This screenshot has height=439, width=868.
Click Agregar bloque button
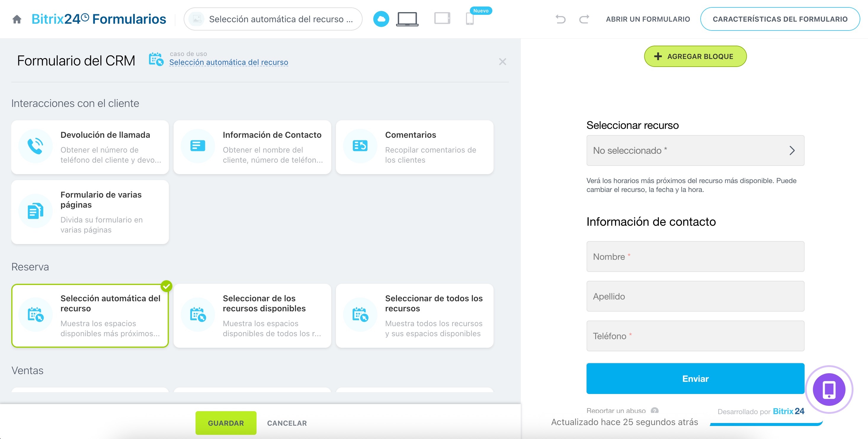[695, 56]
